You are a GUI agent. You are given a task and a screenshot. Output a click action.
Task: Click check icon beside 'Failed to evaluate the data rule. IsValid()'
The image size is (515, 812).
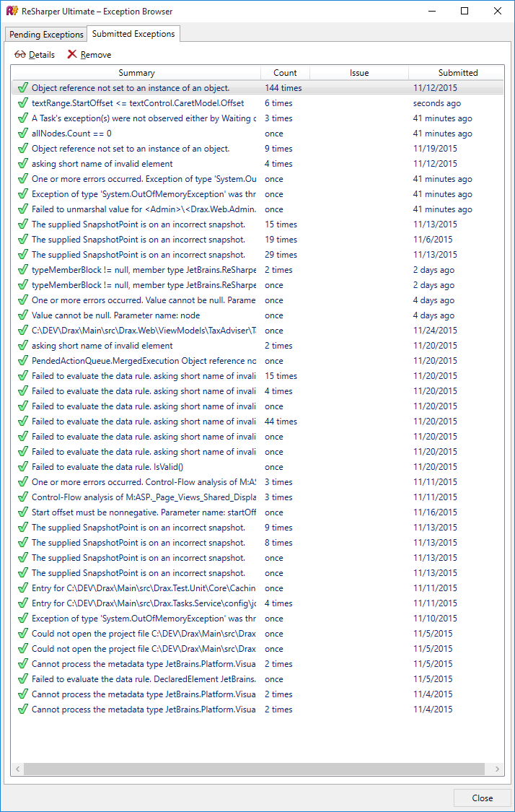click(x=23, y=466)
